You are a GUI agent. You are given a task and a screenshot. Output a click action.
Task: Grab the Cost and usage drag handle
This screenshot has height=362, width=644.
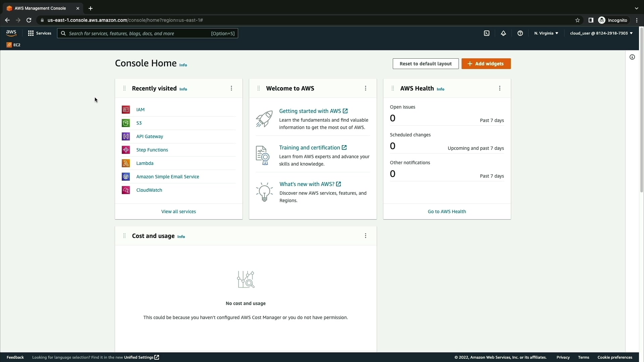coord(124,236)
